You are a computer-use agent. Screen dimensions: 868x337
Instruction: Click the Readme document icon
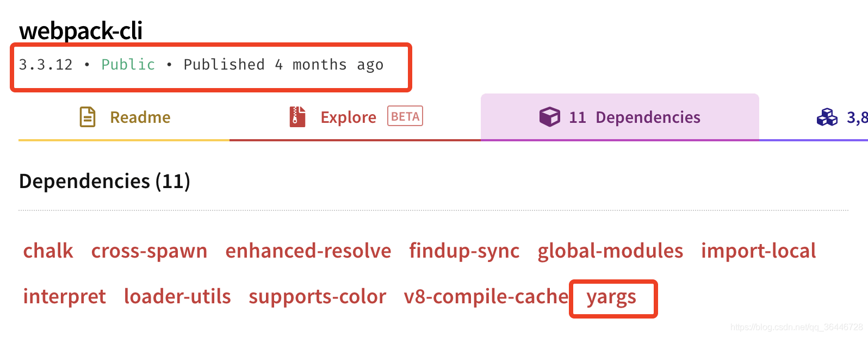point(88,117)
